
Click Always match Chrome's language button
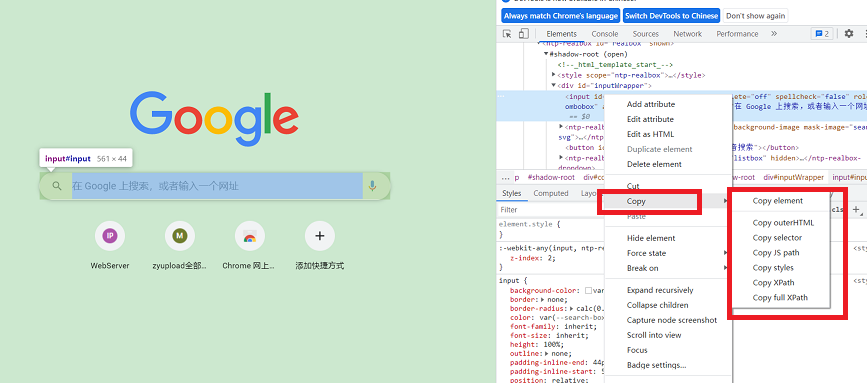click(561, 16)
